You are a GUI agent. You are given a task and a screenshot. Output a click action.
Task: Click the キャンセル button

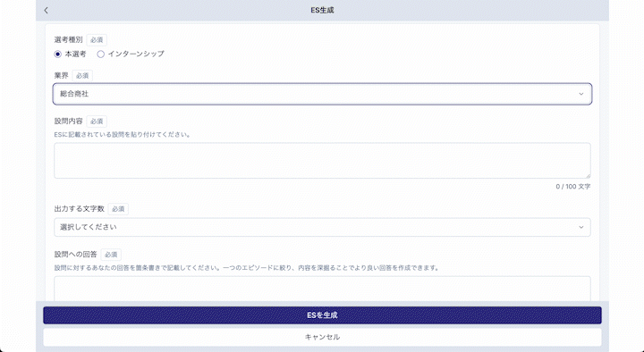tap(322, 337)
